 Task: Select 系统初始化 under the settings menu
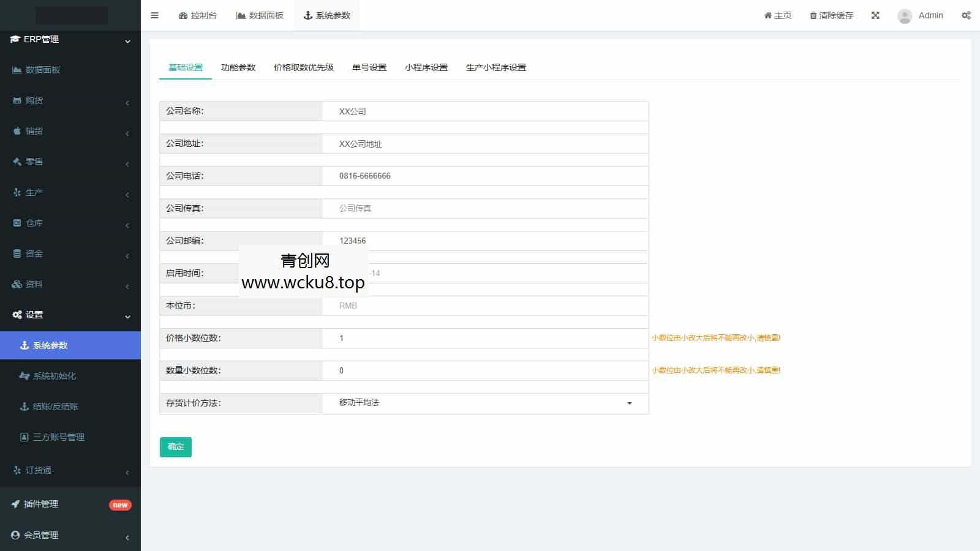click(55, 375)
